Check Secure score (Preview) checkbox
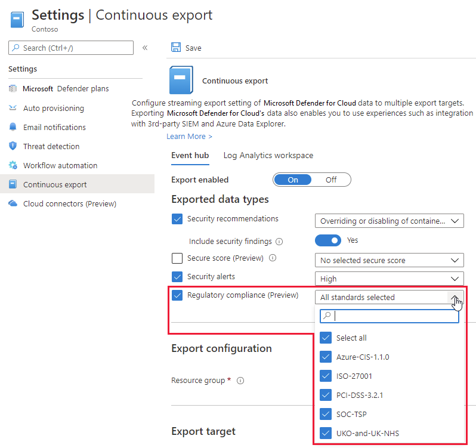 177,258
